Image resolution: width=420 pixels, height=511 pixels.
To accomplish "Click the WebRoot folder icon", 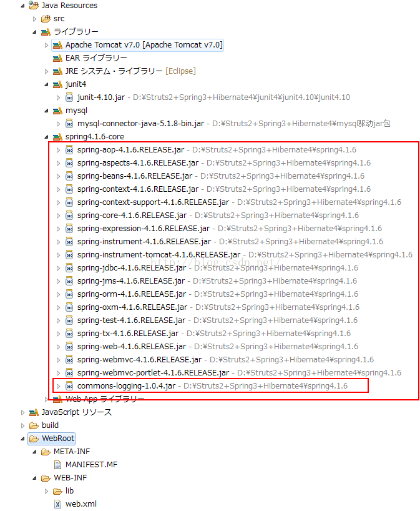I will coord(34,439).
